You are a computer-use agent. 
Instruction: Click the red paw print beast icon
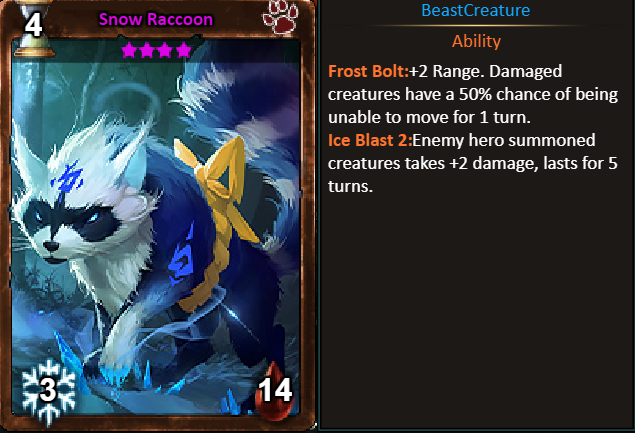click(280, 17)
